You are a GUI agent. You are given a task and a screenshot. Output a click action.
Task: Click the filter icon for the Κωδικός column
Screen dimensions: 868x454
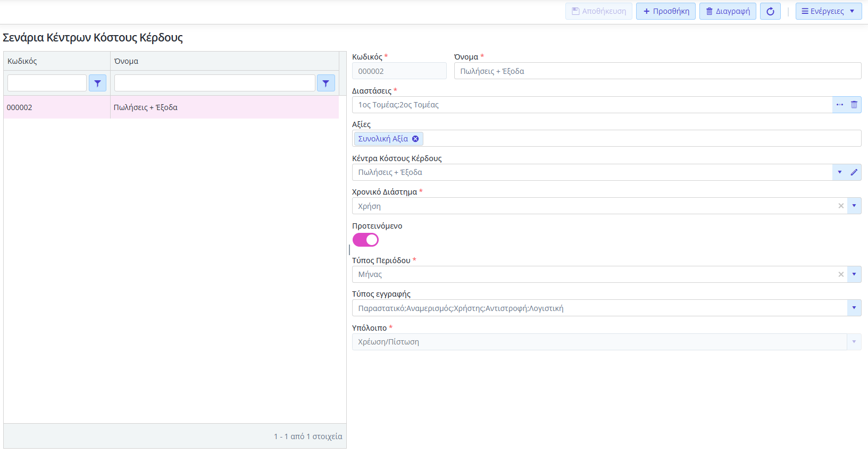pos(97,83)
